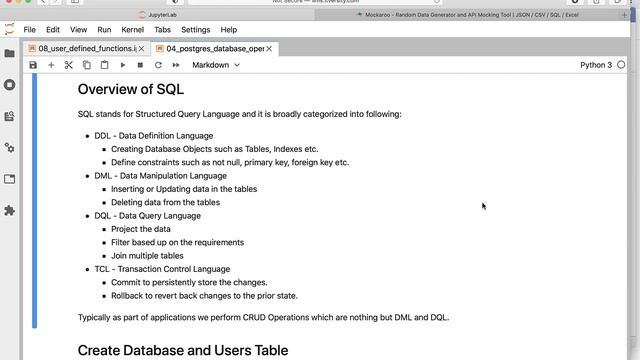This screenshot has width=640, height=360.
Task: Open the Kernel menu
Action: pos(133,30)
